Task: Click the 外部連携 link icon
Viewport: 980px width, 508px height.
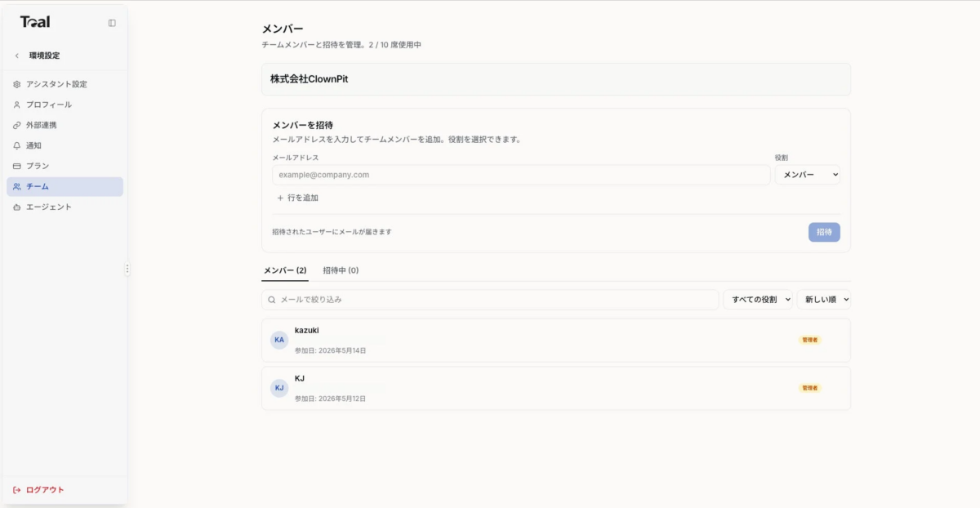Action: click(x=17, y=125)
